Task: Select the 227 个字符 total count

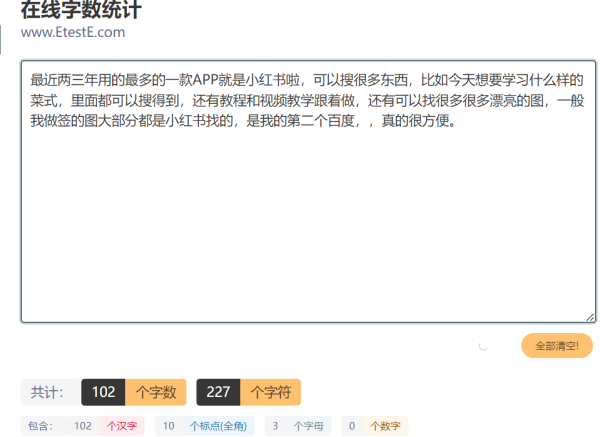Action: click(248, 392)
